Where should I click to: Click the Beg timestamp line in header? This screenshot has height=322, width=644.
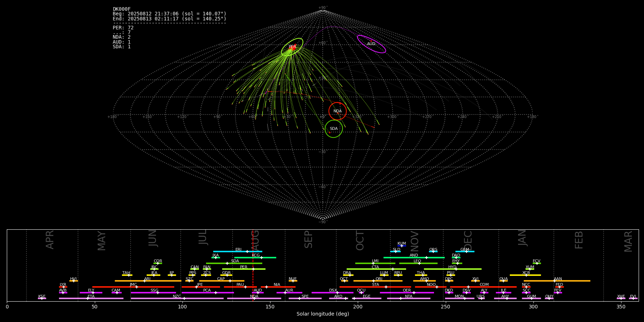coord(170,14)
